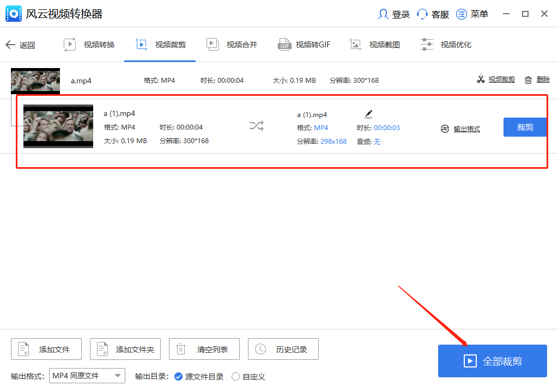The width and height of the screenshot is (558, 392).
Task: Click the 添加文件 button
Action: point(46,349)
